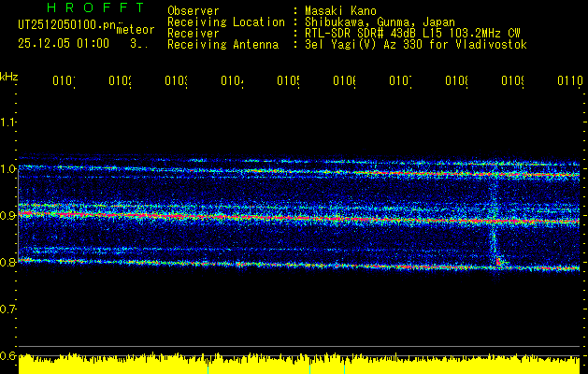Click the 0.8 kHz frequency label
Viewport: 588px width, 374px height.
click(9, 263)
